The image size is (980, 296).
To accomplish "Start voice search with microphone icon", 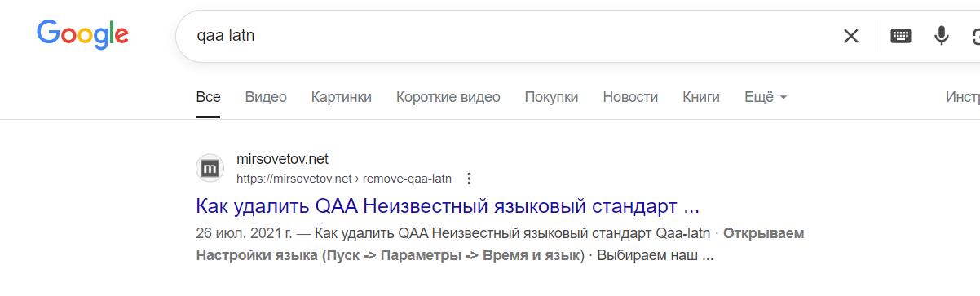I will [942, 36].
